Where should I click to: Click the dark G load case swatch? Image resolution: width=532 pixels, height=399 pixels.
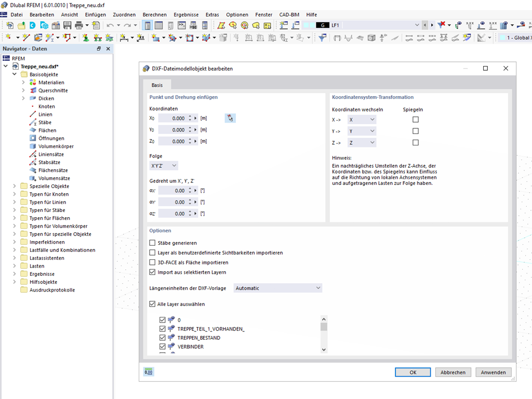323,25
